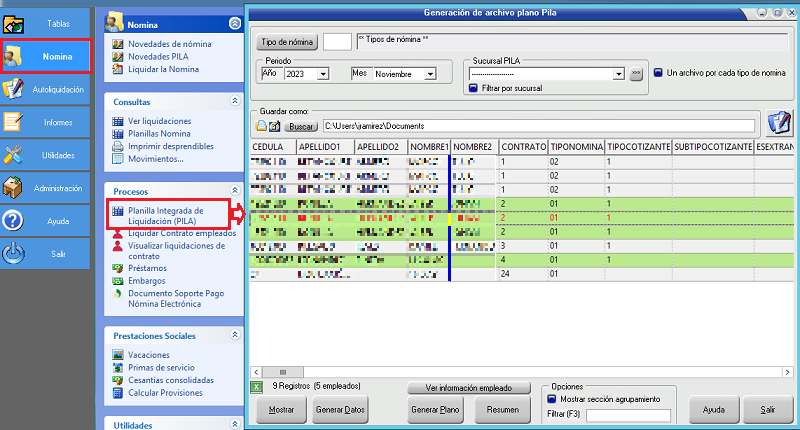Open the Tablas module in sidebar
The image size is (800, 430).
(15, 22)
